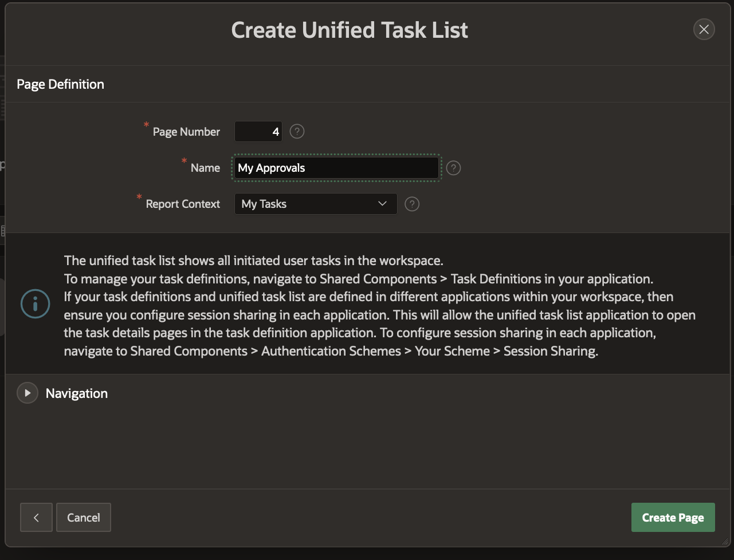Go back using the left chevron button
734x560 pixels.
coord(36,518)
